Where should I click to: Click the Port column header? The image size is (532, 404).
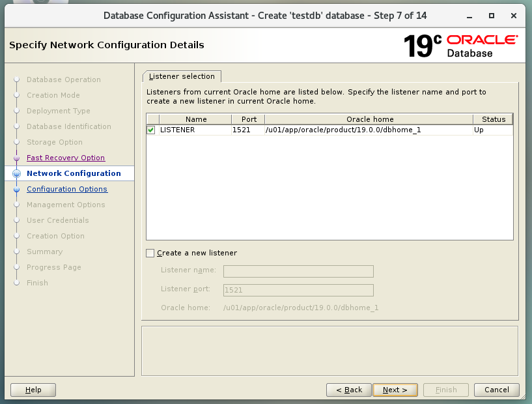248,119
